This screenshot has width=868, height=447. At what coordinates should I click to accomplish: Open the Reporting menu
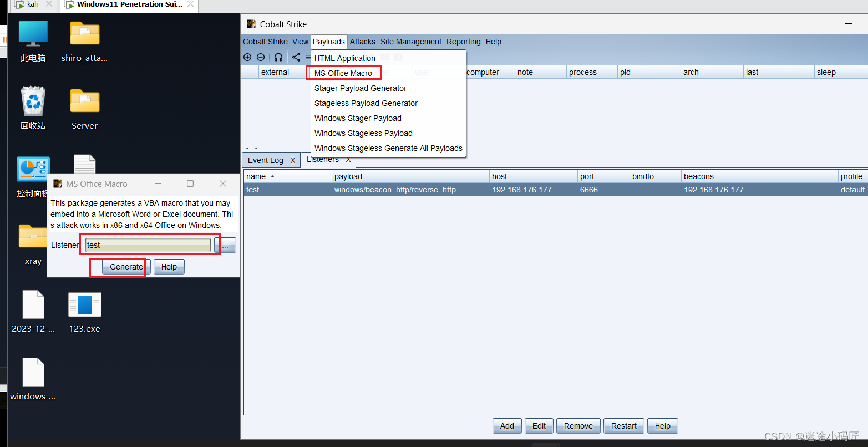point(464,42)
